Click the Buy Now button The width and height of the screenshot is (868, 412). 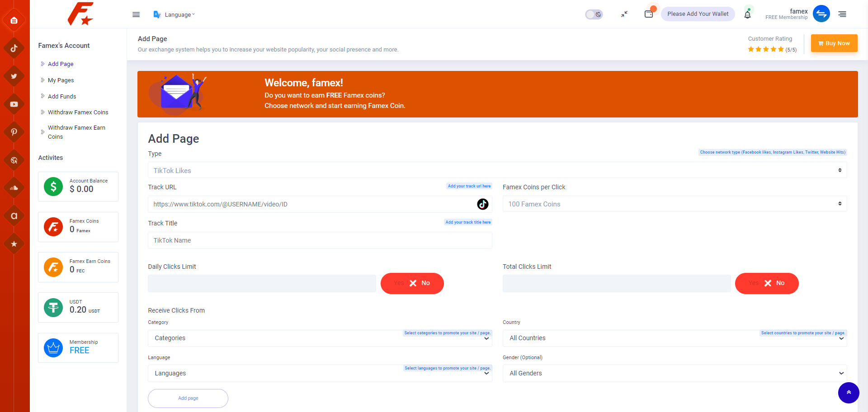point(834,43)
